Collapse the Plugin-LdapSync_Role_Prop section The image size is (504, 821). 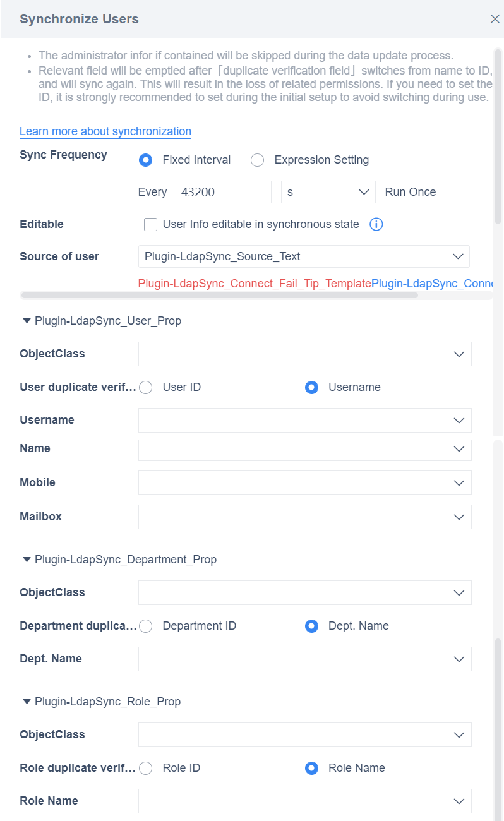pyautogui.click(x=27, y=701)
